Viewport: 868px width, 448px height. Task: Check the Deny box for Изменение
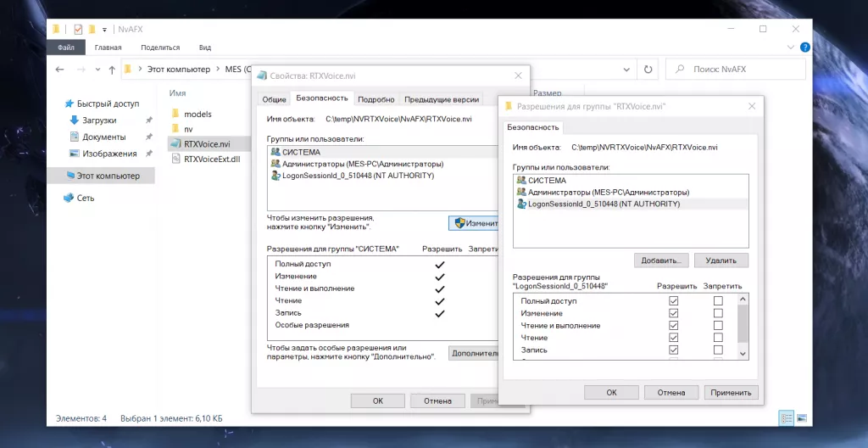click(x=718, y=313)
